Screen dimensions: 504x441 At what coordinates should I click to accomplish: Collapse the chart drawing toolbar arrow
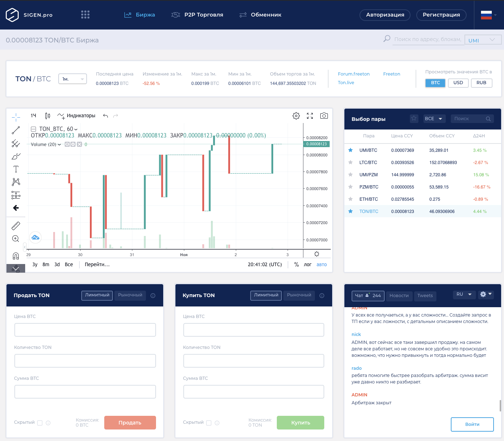24,247
